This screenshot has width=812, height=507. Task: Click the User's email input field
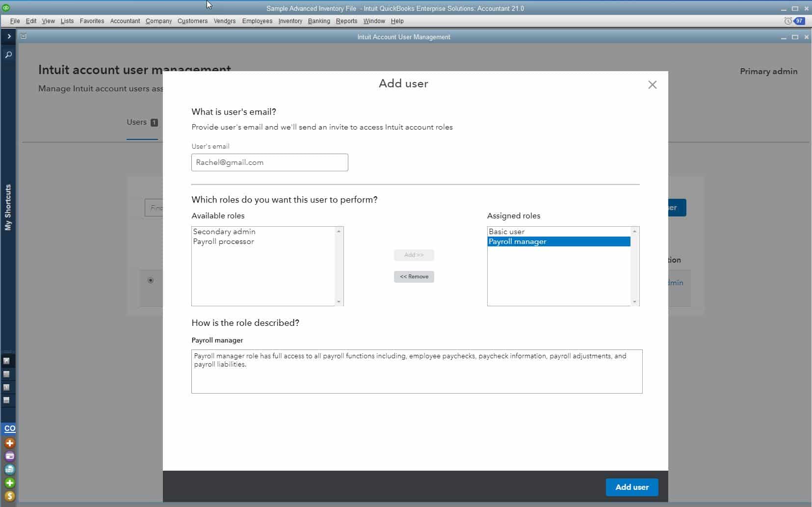click(x=270, y=162)
